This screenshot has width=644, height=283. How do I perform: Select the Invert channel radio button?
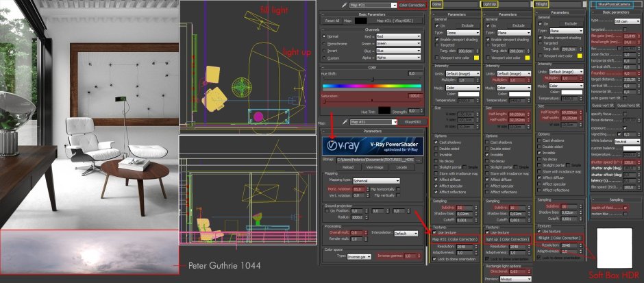(x=325, y=51)
